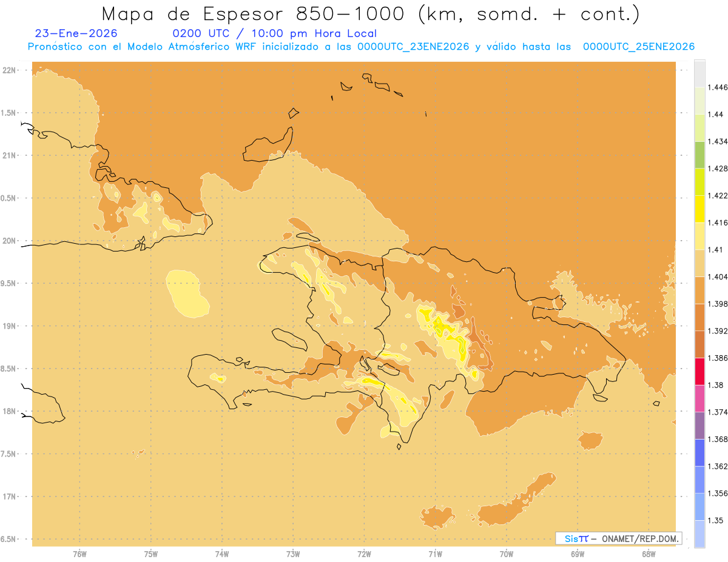Click the '73W' longitude label

click(x=293, y=554)
